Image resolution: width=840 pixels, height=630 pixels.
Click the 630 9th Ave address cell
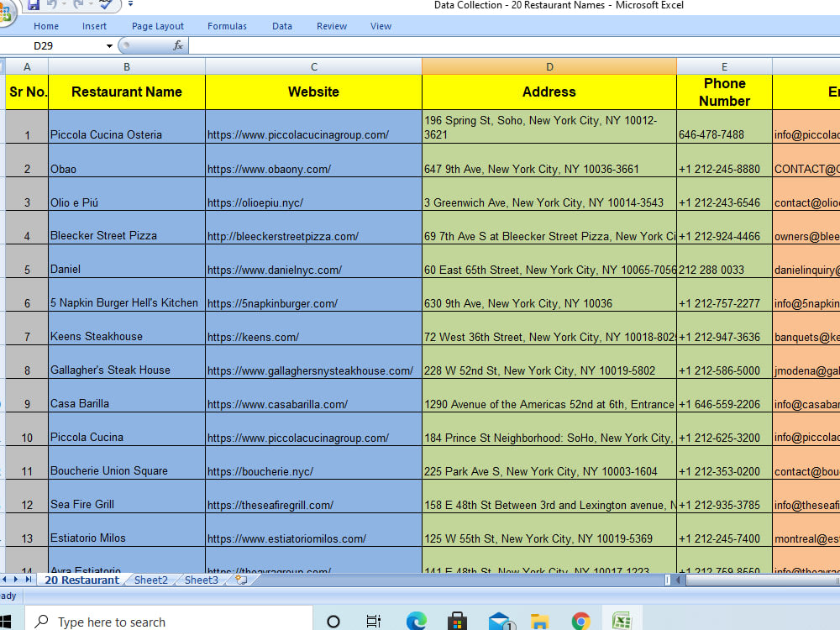click(x=549, y=295)
